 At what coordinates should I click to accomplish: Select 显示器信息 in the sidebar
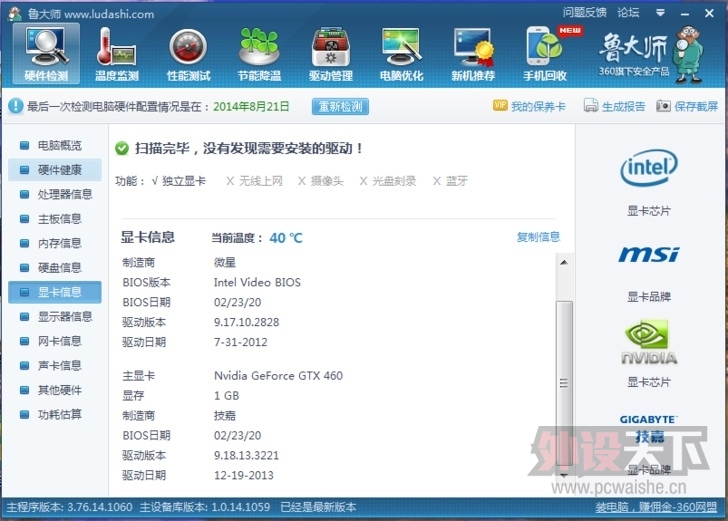pos(55,317)
